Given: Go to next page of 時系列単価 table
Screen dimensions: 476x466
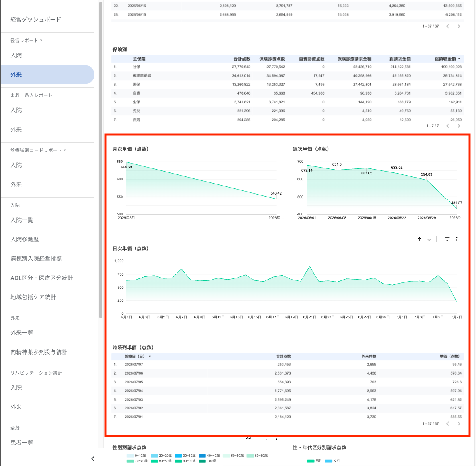Looking at the screenshot, I should click(459, 424).
